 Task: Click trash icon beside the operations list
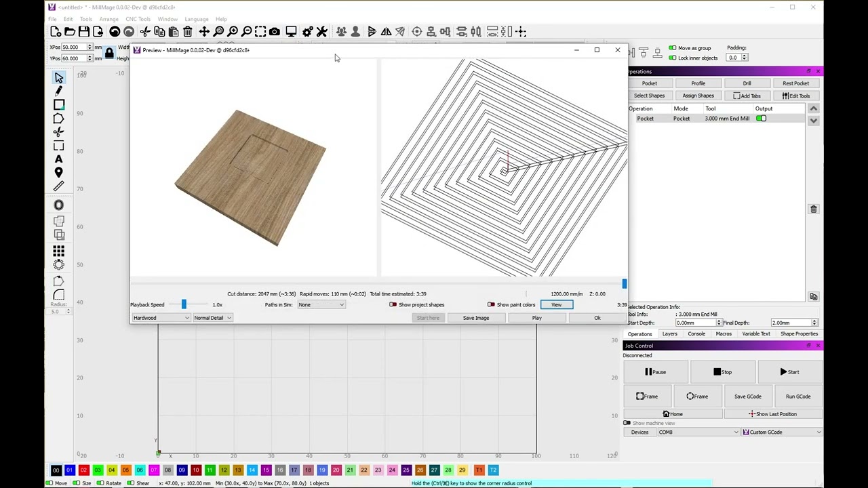(x=814, y=209)
